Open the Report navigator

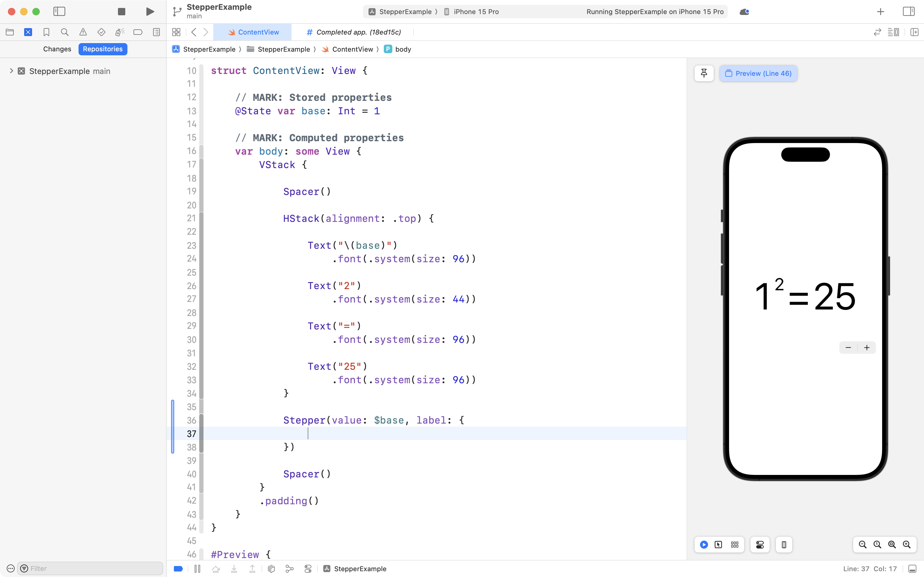tap(156, 32)
